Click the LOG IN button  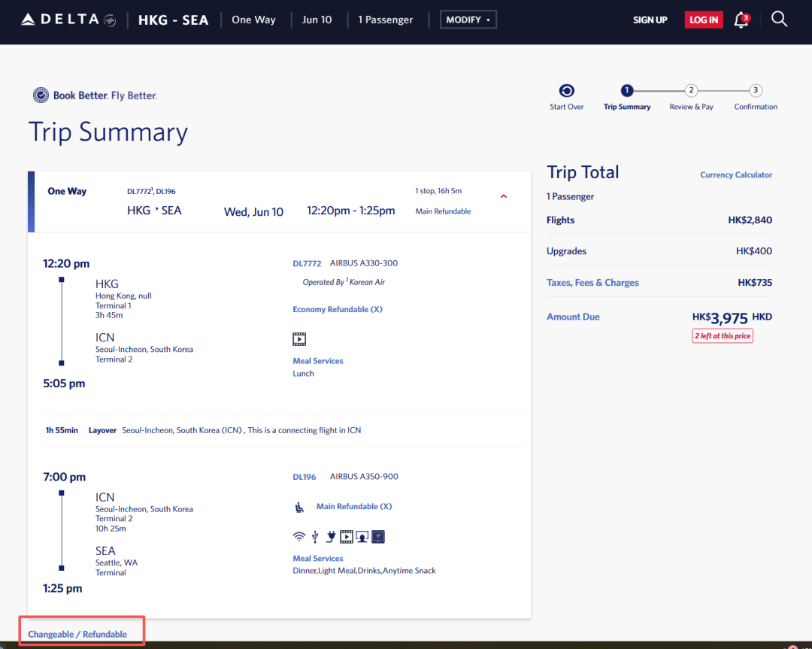tap(704, 20)
